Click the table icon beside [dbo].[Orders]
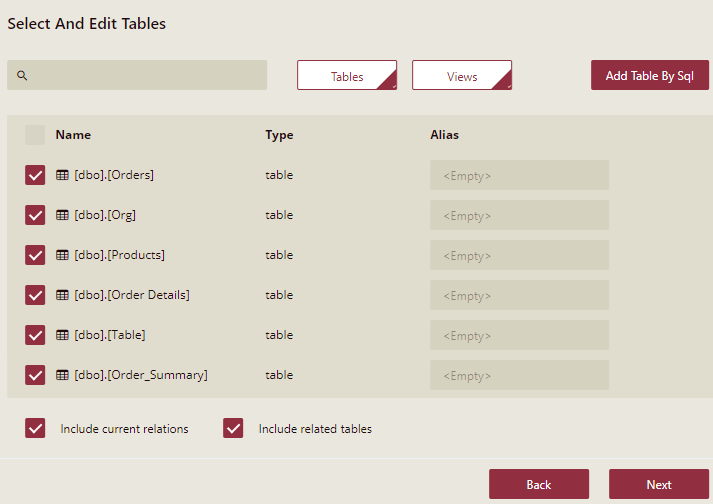This screenshot has width=713, height=504. point(62,175)
